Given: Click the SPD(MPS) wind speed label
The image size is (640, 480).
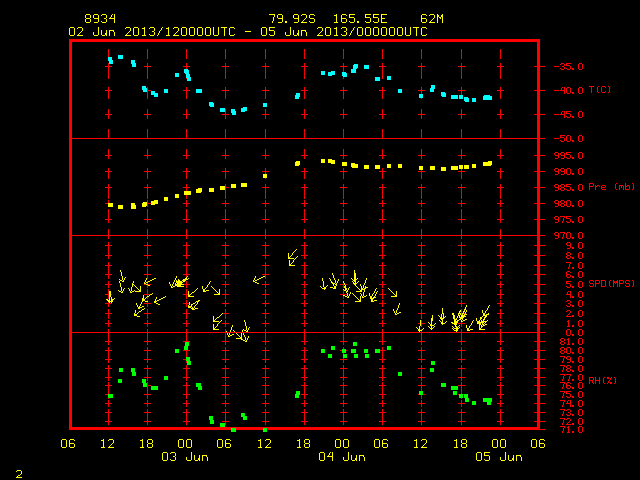Looking at the screenshot, I should tap(611, 284).
